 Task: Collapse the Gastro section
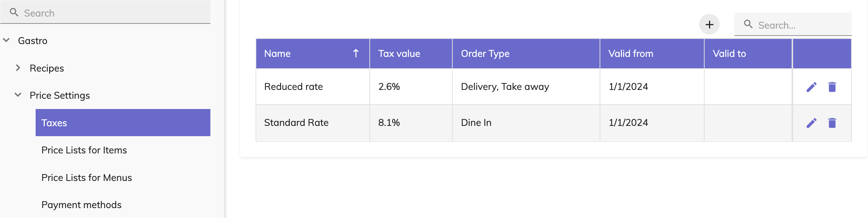(x=7, y=40)
